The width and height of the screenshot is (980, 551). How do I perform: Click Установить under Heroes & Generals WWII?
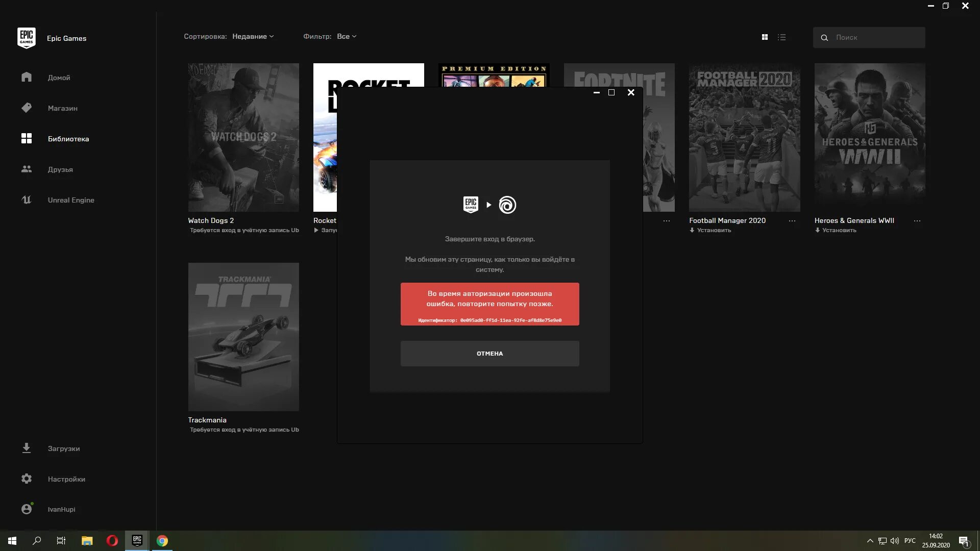(x=836, y=230)
